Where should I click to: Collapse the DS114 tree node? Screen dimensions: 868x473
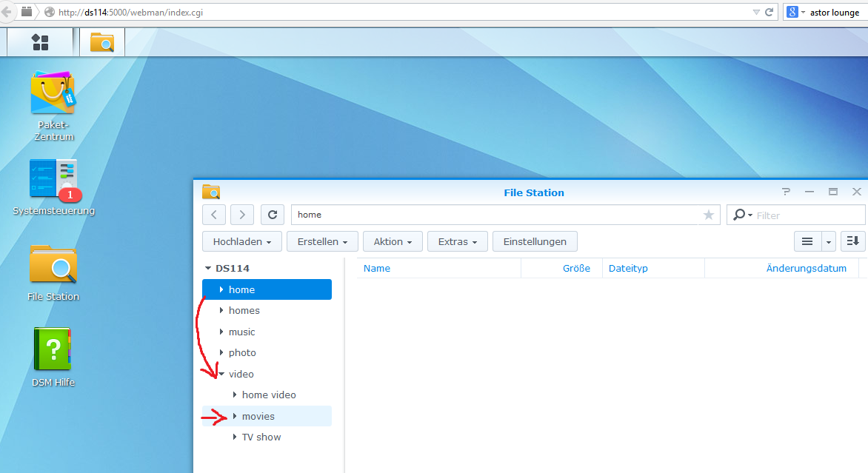coord(208,268)
